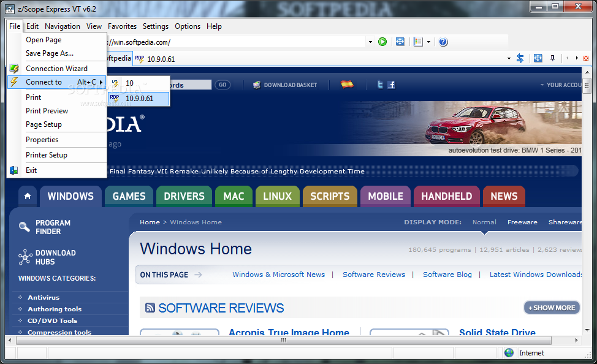This screenshot has width=597, height=364.
Task: Open the address bar URL dropdown arrow
Action: click(370, 42)
